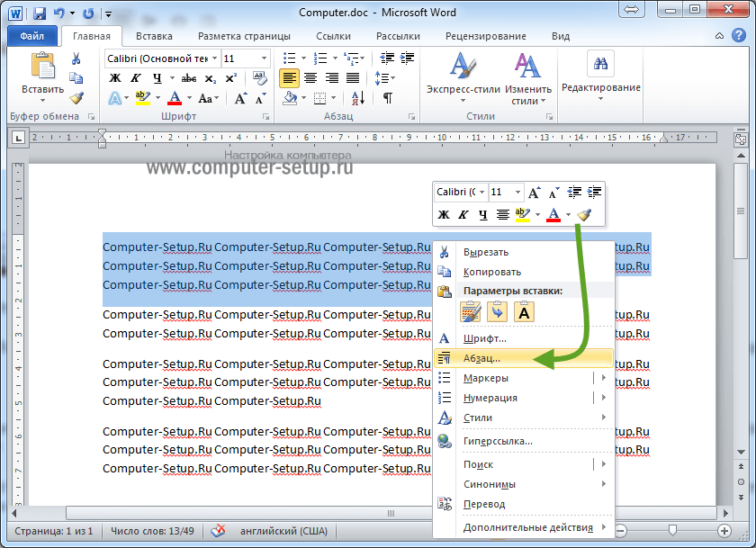Click the Файл button

click(32, 36)
